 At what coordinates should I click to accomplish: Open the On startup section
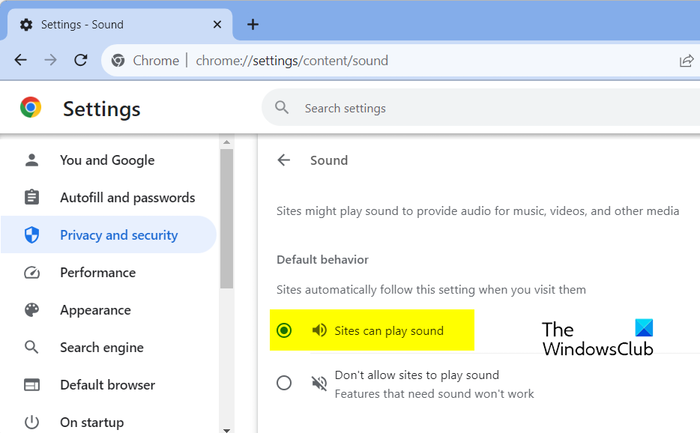92,422
